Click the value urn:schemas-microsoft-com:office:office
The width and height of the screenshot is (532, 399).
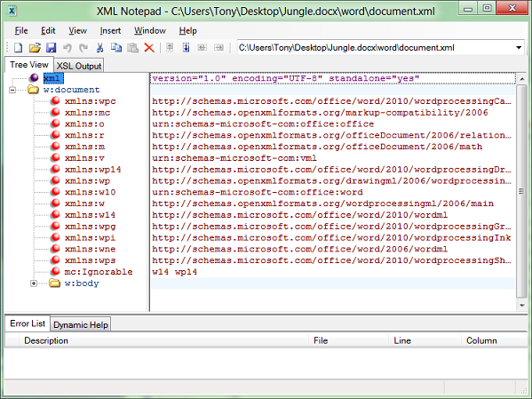(263, 124)
